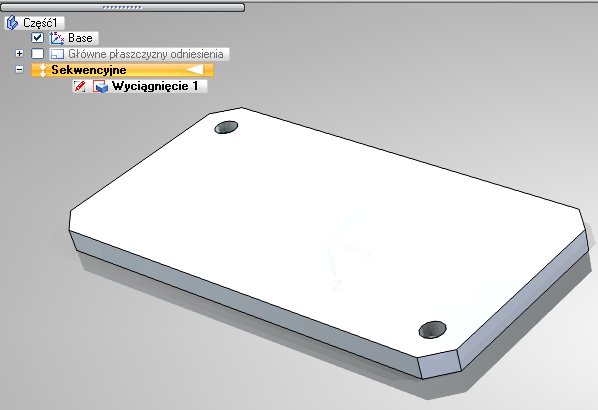The image size is (598, 410).
Task: Select the top-left hole in the plate
Action: click(x=226, y=127)
